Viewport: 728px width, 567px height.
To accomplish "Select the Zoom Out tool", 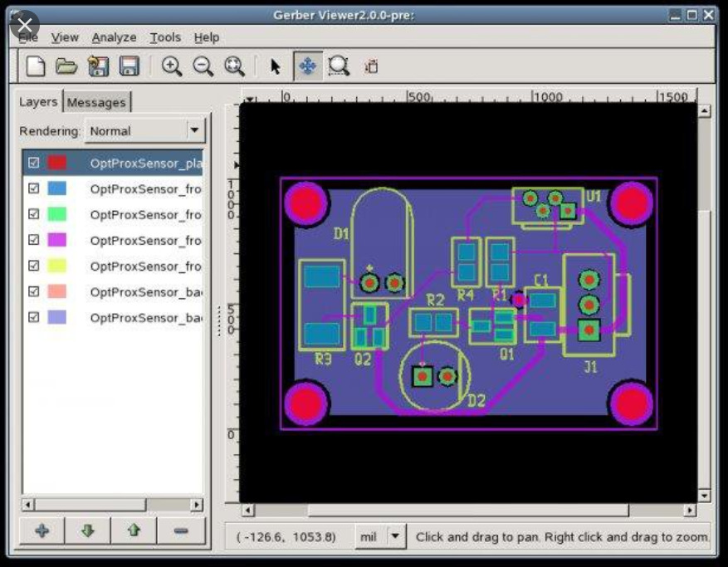I will (x=202, y=67).
